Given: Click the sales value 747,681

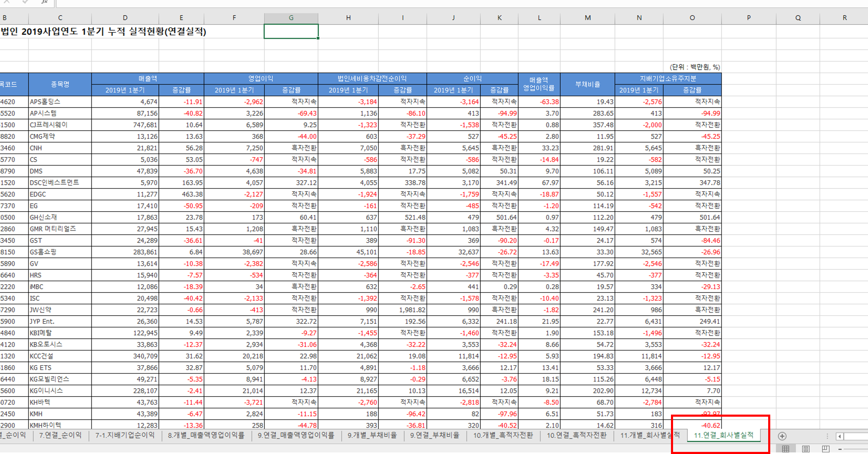Looking at the screenshot, I should tap(125, 125).
